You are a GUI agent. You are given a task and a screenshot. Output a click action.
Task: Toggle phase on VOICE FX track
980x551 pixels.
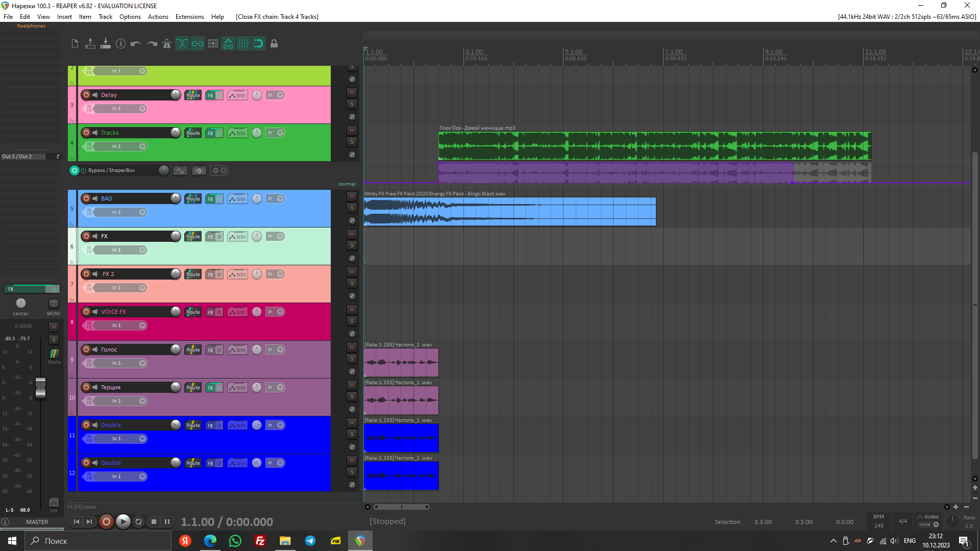[x=352, y=334]
